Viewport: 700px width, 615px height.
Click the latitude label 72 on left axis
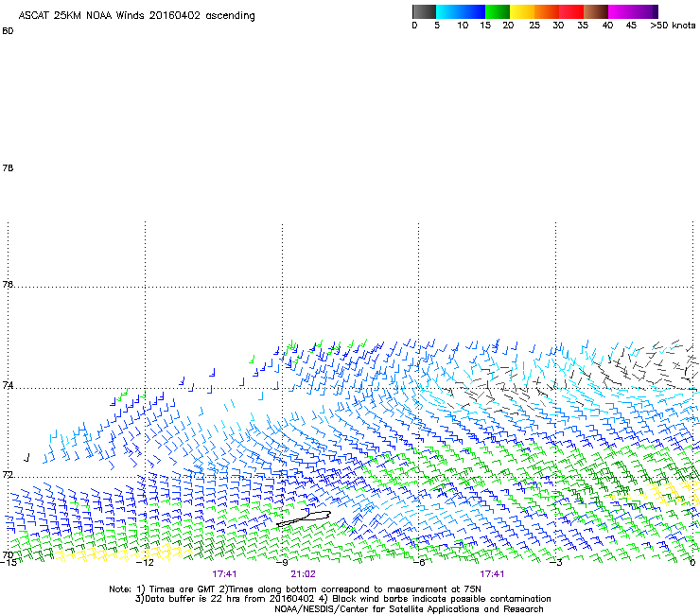8,475
